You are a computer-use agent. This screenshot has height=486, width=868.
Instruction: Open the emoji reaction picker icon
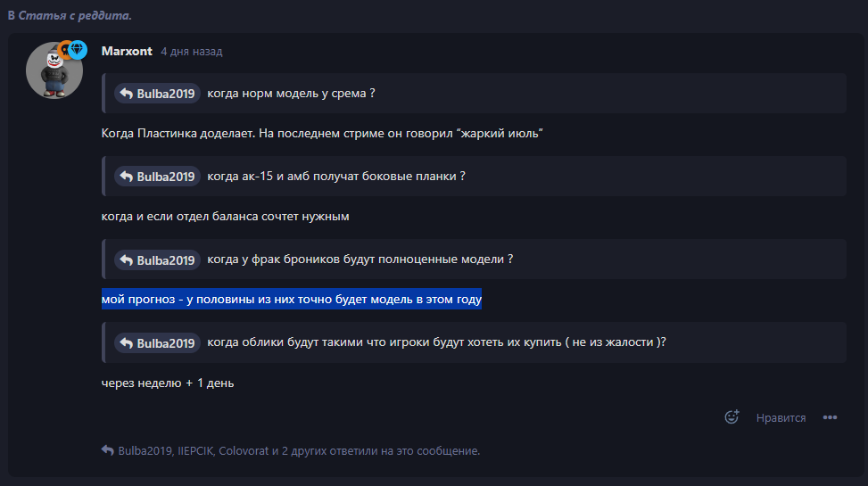tap(732, 417)
